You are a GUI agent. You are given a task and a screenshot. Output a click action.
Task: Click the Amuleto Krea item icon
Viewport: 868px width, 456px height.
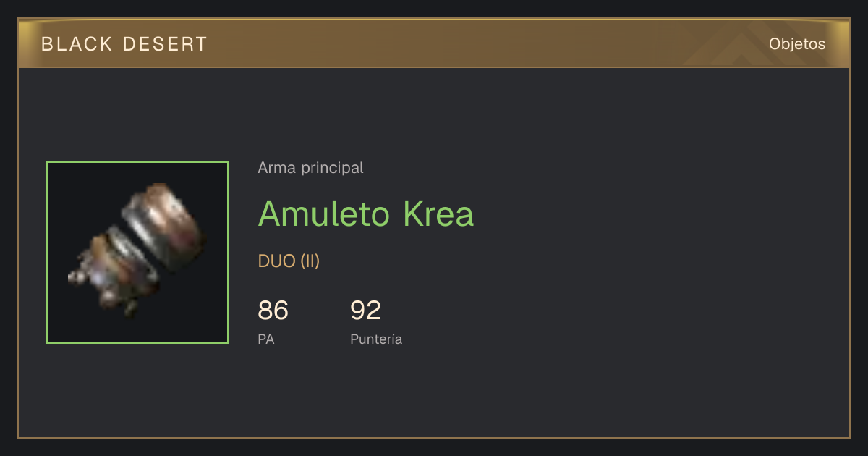137,253
